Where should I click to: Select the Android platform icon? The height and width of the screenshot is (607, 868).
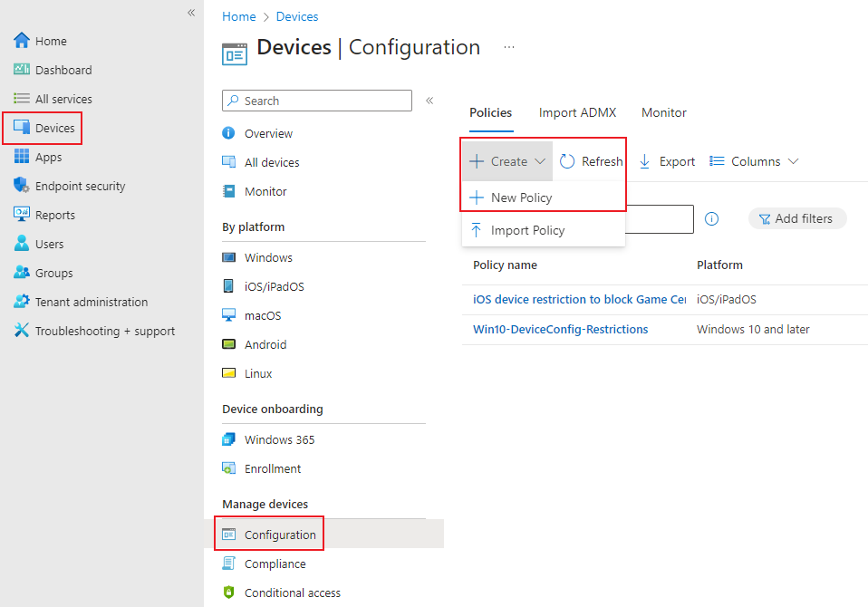point(229,344)
